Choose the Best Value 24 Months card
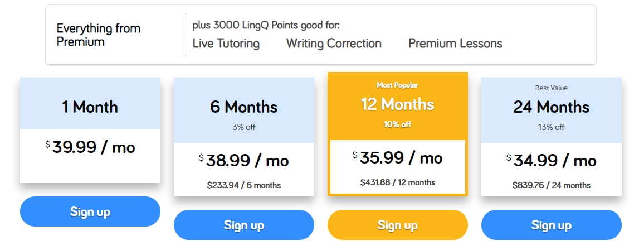The height and width of the screenshot is (250, 644). pos(551,137)
